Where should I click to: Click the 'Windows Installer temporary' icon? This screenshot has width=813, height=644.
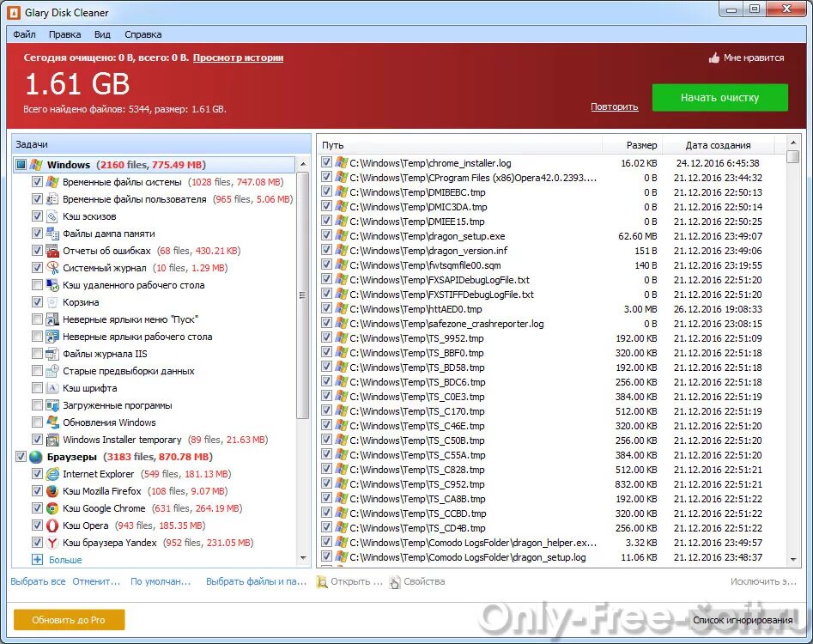[52, 439]
